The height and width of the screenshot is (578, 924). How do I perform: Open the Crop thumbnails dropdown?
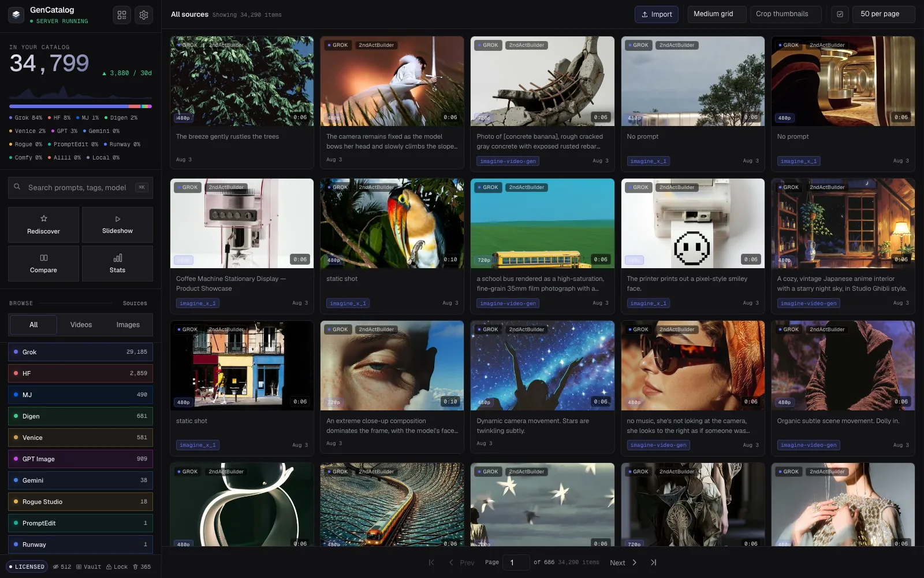pos(785,14)
